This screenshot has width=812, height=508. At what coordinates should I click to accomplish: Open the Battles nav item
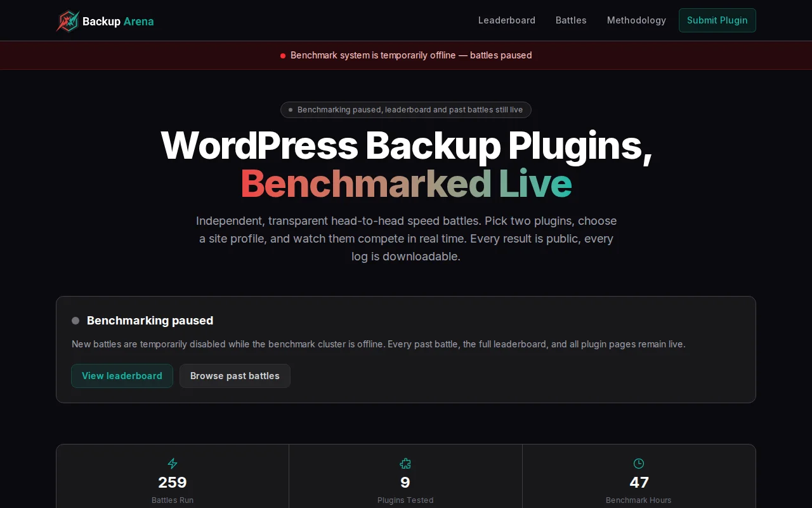click(571, 20)
